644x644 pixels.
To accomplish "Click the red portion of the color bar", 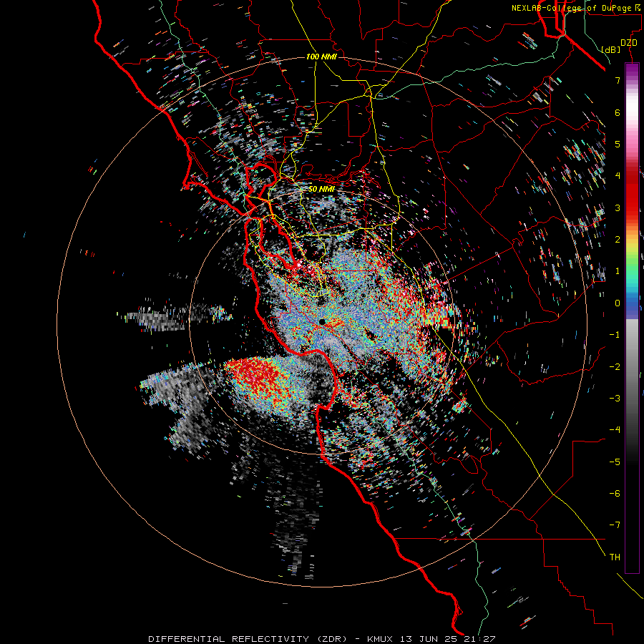I will [x=632, y=193].
